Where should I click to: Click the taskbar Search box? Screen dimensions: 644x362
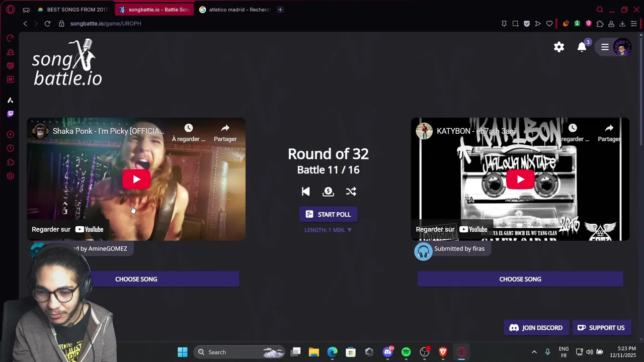239,352
